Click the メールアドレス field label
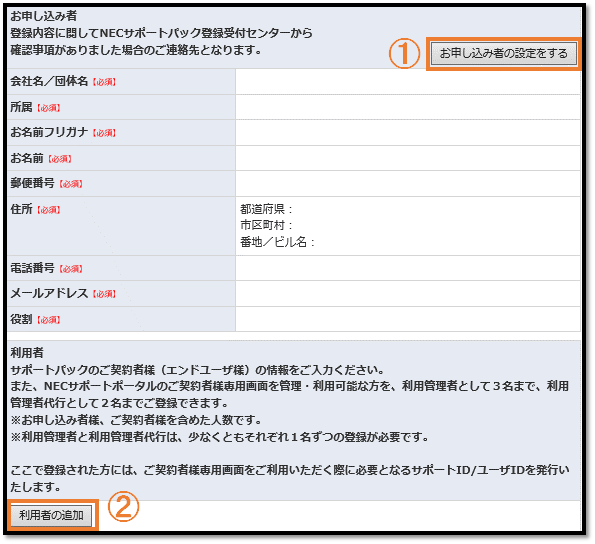Image resolution: width=595 pixels, height=544 pixels. tap(49, 293)
